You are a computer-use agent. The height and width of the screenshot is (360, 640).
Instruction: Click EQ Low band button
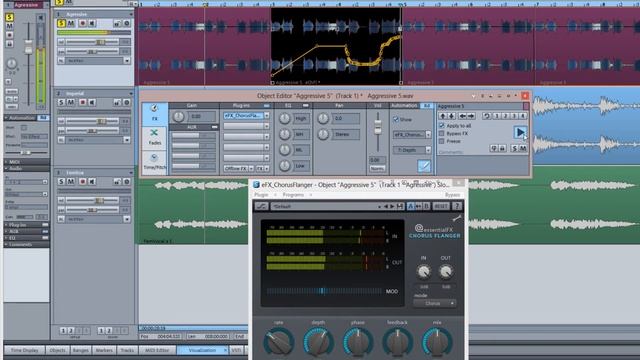pyautogui.click(x=301, y=166)
